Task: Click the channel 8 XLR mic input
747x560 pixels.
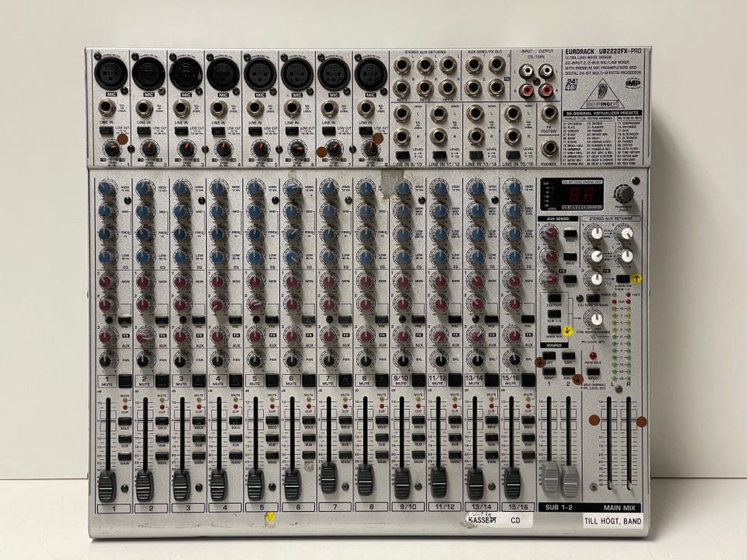Action: click(370, 74)
